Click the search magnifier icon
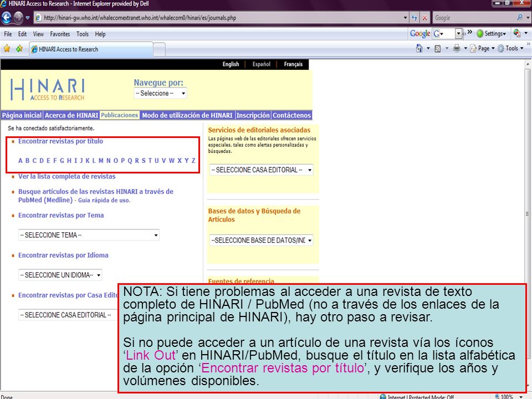Viewport: 532px width, 399px height. tap(519, 17)
